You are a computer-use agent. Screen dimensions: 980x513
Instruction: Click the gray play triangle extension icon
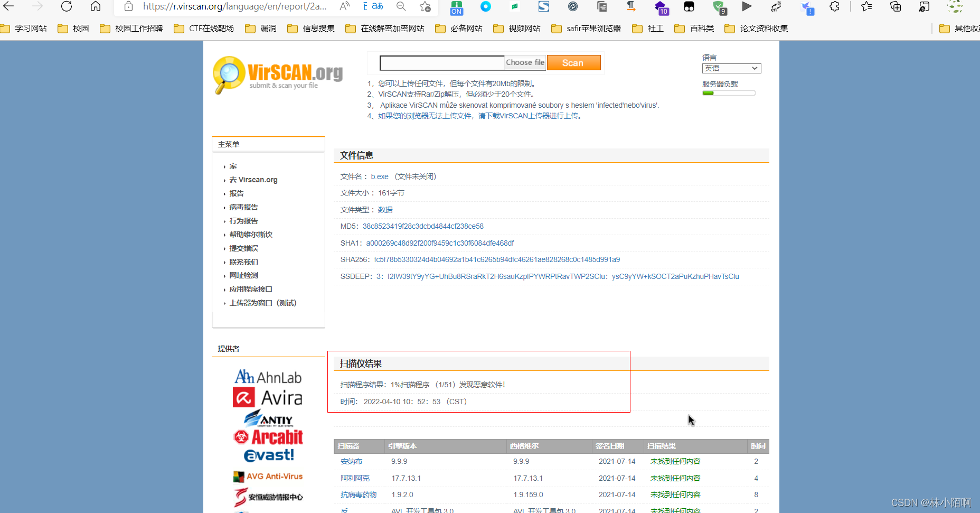[x=747, y=6]
